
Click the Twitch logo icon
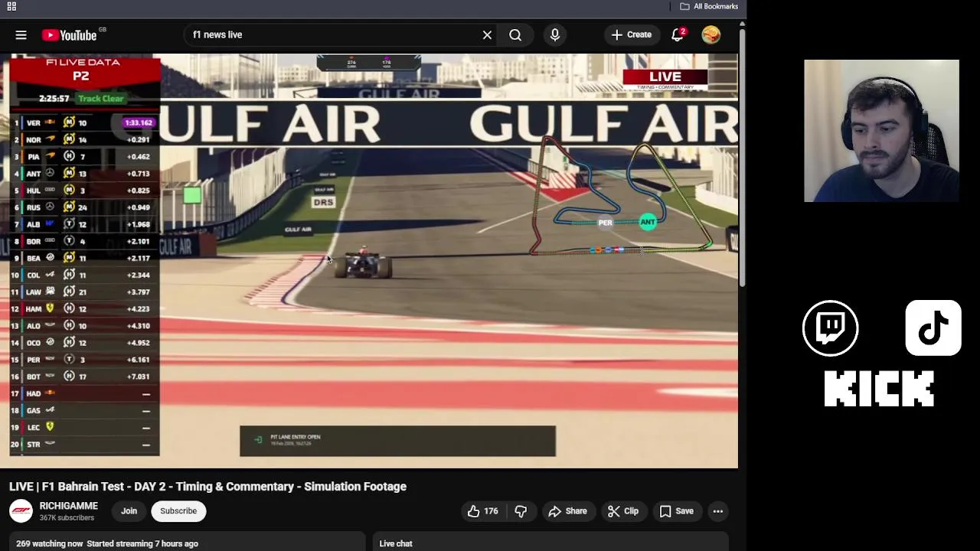[831, 328]
